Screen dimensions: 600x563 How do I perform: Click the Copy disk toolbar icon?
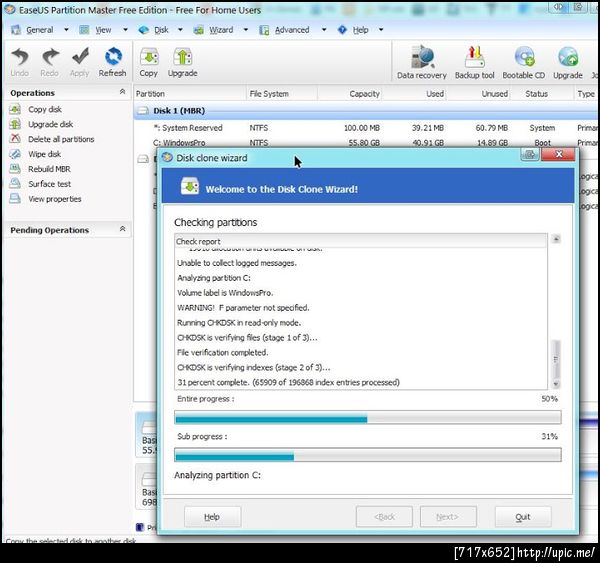click(x=149, y=57)
